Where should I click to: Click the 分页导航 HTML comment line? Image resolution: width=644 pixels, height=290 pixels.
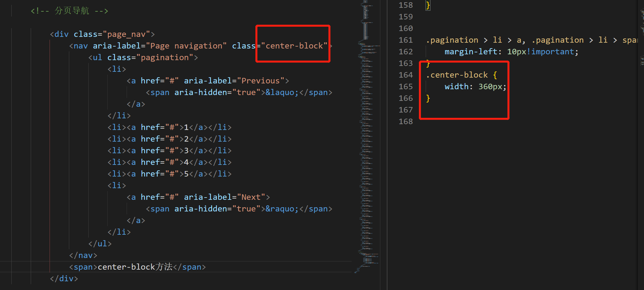click(69, 11)
